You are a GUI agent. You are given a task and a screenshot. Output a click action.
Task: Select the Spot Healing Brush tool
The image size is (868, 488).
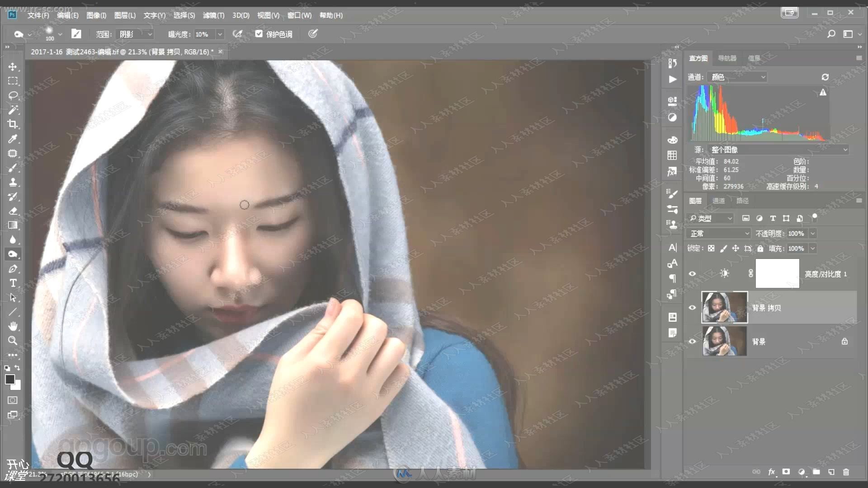tap(13, 153)
